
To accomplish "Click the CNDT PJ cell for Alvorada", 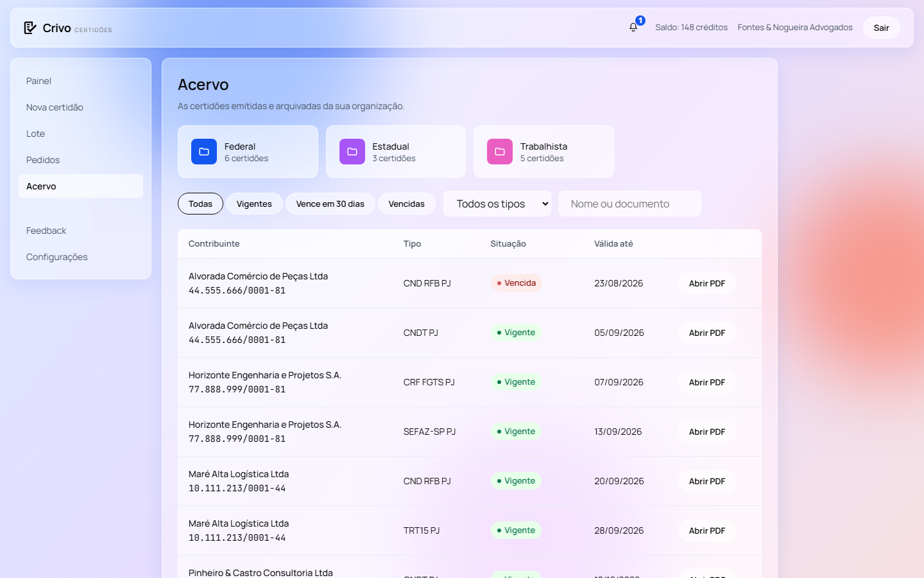I will point(421,333).
